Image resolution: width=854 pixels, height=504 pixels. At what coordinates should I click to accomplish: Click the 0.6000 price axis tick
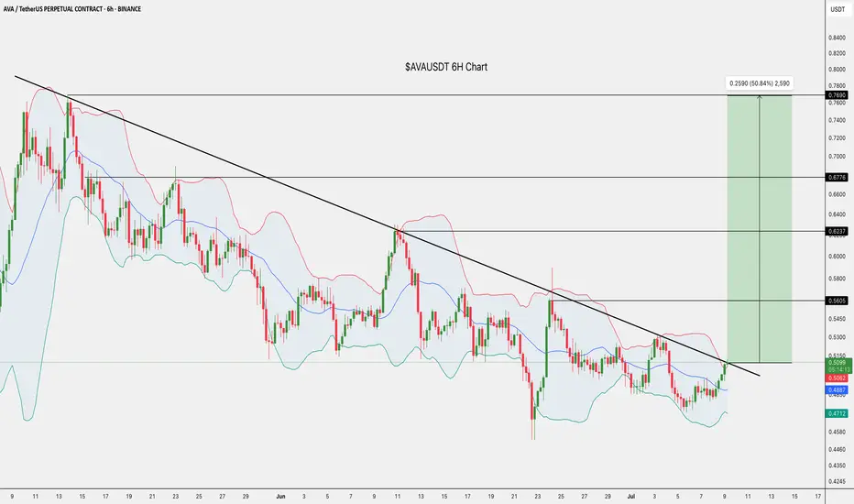tap(838, 257)
